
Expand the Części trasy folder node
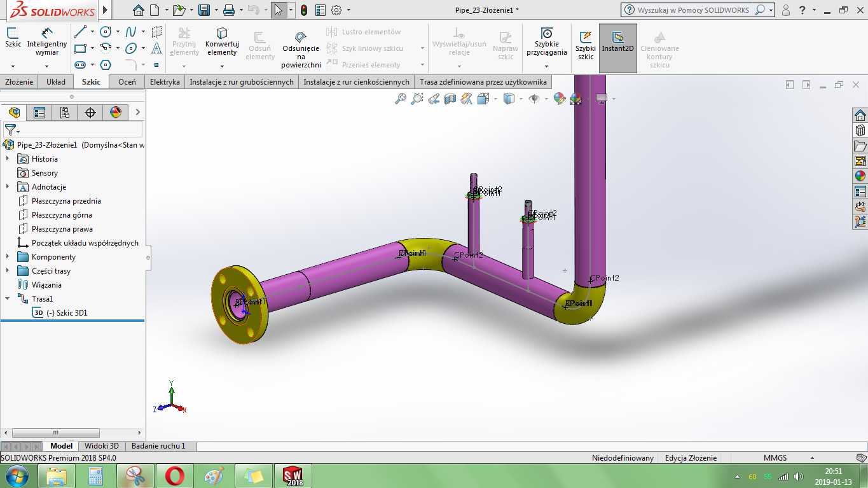click(8, 270)
